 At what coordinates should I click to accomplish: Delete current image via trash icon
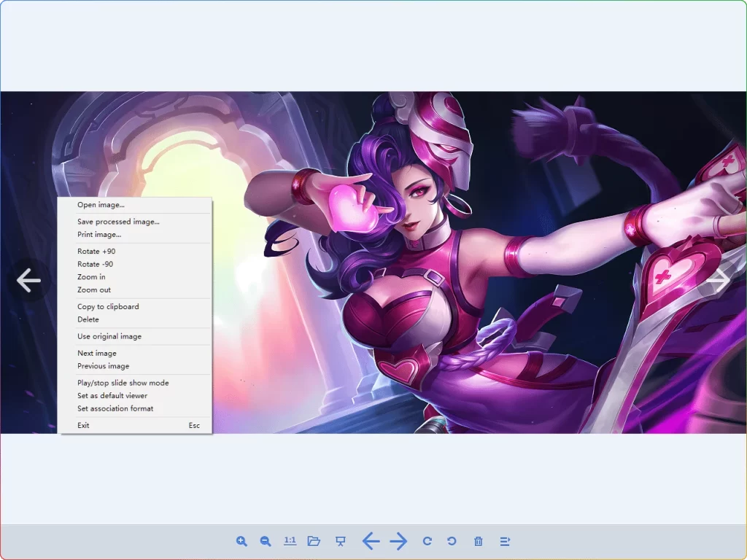pos(478,541)
